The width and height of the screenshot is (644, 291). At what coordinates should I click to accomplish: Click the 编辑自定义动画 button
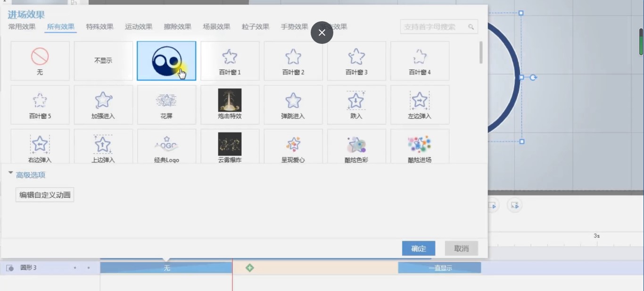click(44, 194)
